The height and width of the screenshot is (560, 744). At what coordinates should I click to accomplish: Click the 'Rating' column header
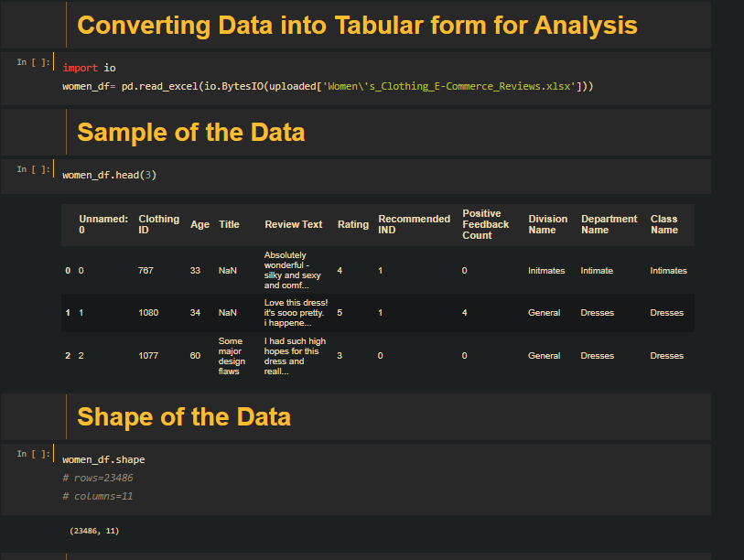point(353,224)
